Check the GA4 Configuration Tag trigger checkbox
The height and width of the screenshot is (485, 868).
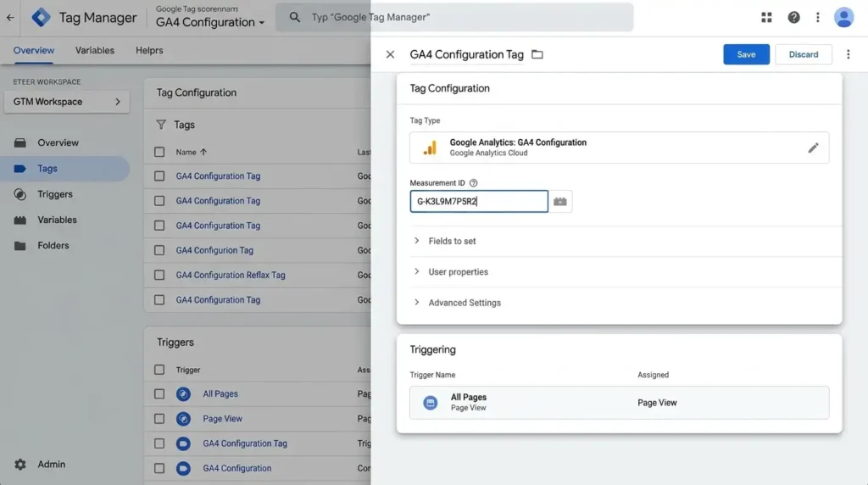[159, 443]
